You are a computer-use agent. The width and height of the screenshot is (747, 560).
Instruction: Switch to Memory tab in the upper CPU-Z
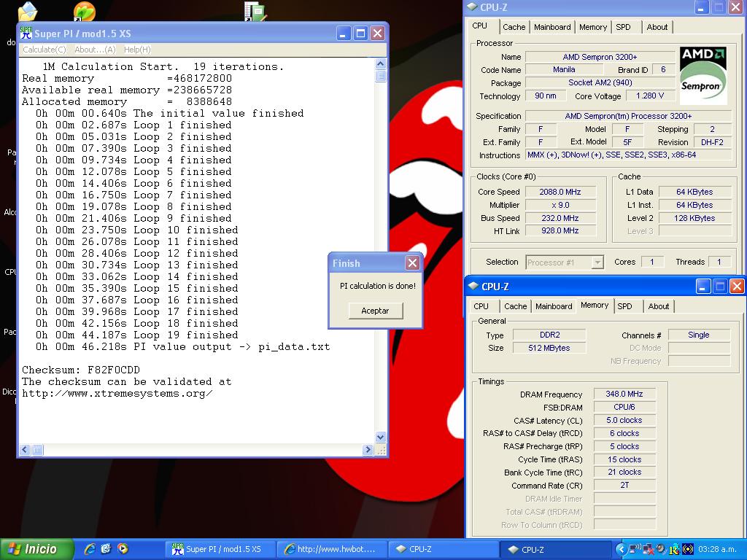point(592,27)
